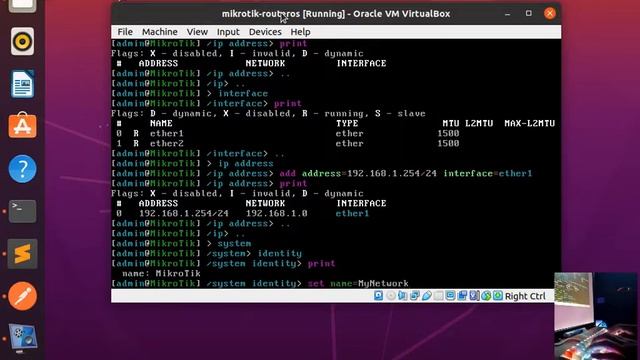
Task: Launch Rhythmbox from the dock
Action: coord(22,41)
